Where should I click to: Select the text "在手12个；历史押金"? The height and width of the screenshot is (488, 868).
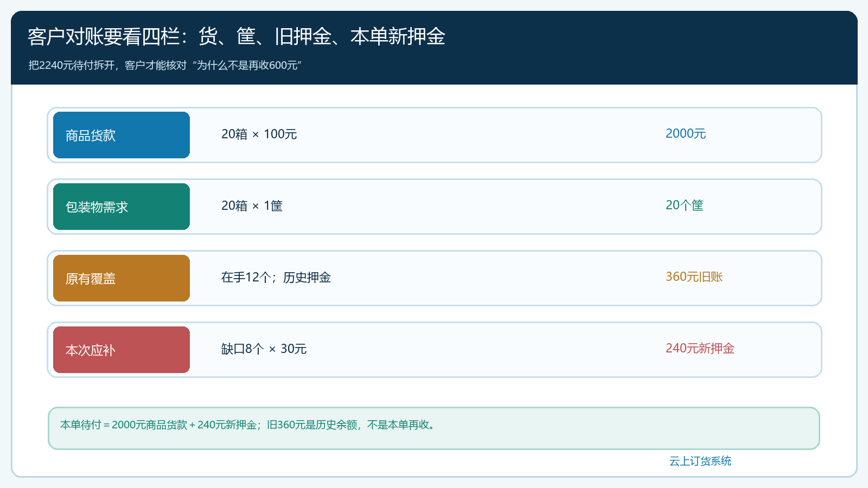pos(276,277)
